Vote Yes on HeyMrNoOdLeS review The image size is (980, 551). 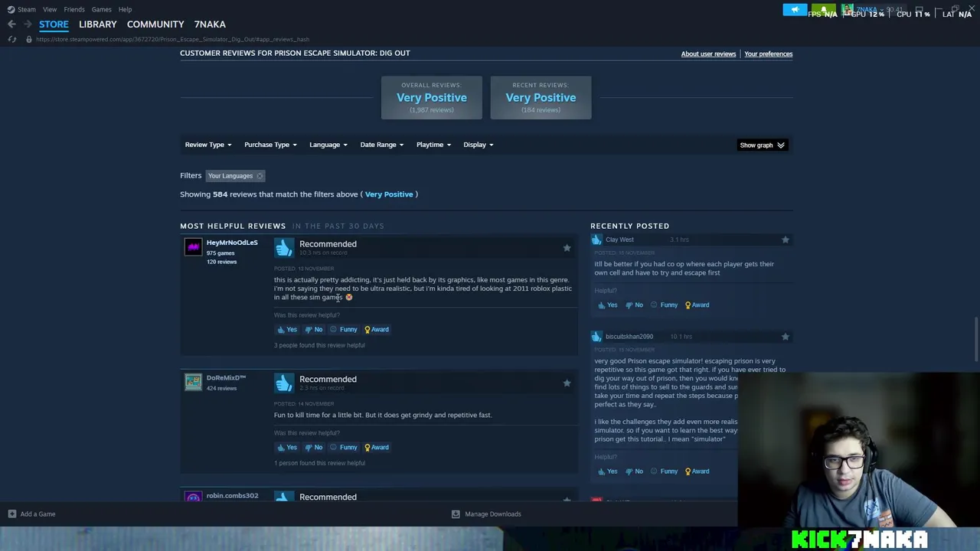click(287, 329)
